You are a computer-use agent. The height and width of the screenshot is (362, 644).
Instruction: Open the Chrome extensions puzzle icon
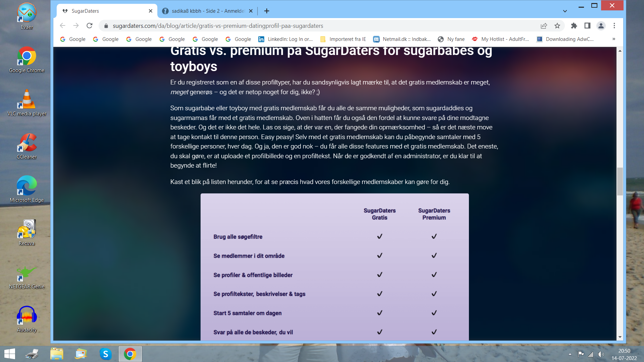click(x=574, y=25)
